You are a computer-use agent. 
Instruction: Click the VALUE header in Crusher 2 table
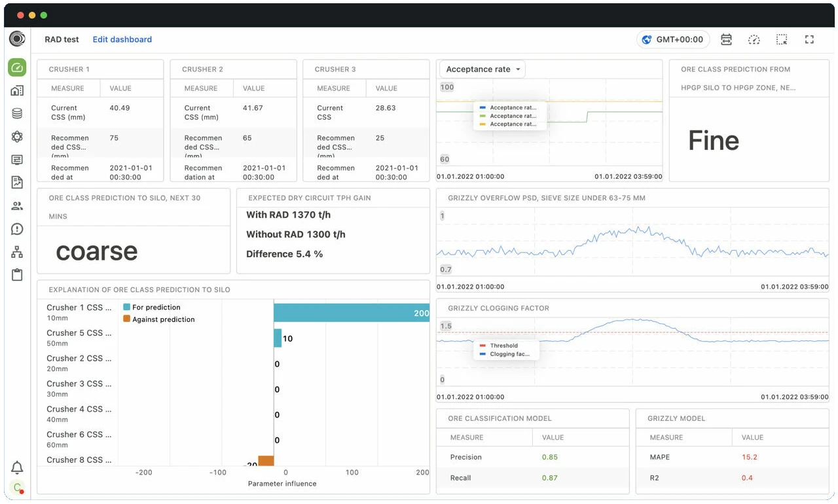point(254,88)
